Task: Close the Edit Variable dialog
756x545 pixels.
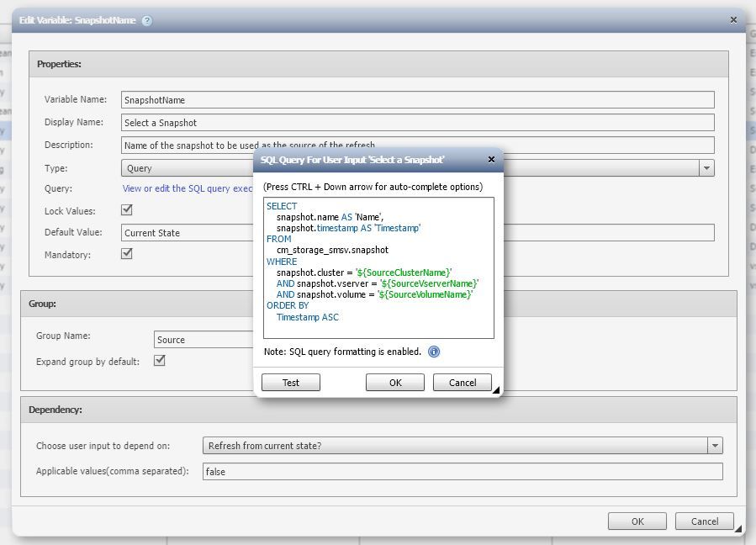Action: click(733, 20)
